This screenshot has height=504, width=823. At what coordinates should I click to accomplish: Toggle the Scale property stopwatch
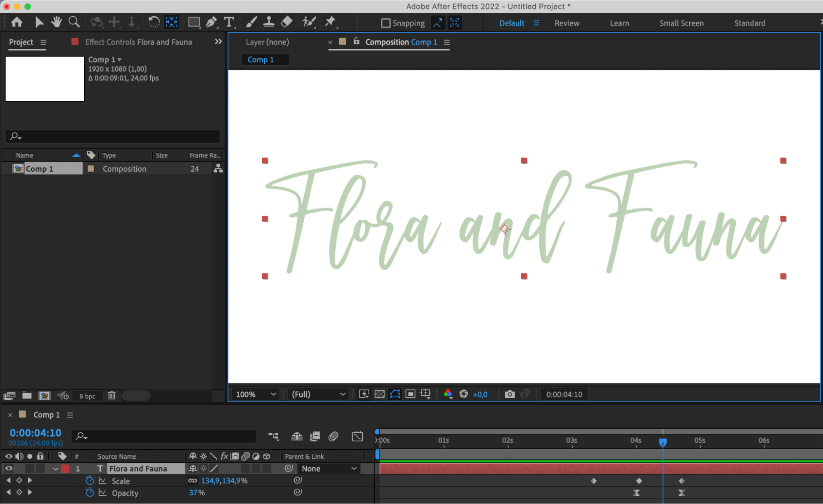[90, 481]
